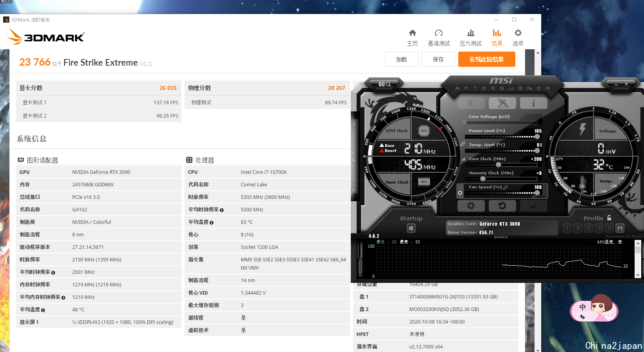Reset Afterburner settings to defaults
Image resolution: width=644 pixels, height=352 pixels.
click(x=502, y=205)
